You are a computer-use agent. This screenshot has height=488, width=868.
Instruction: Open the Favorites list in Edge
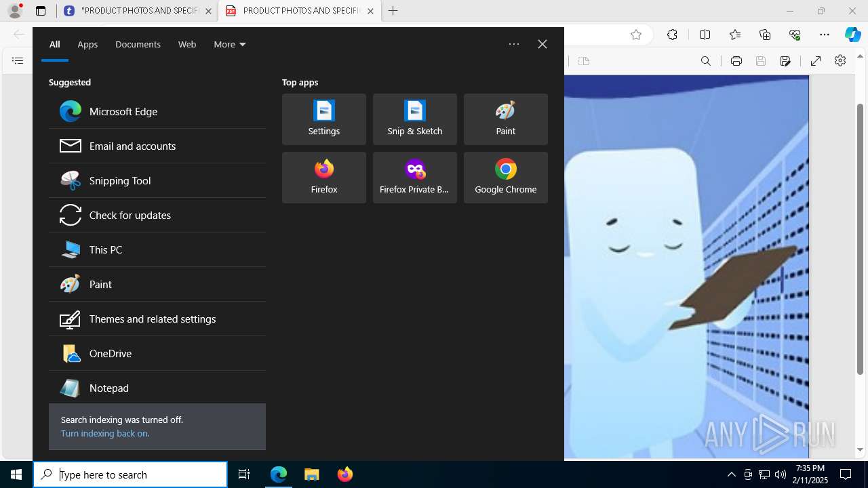point(735,35)
